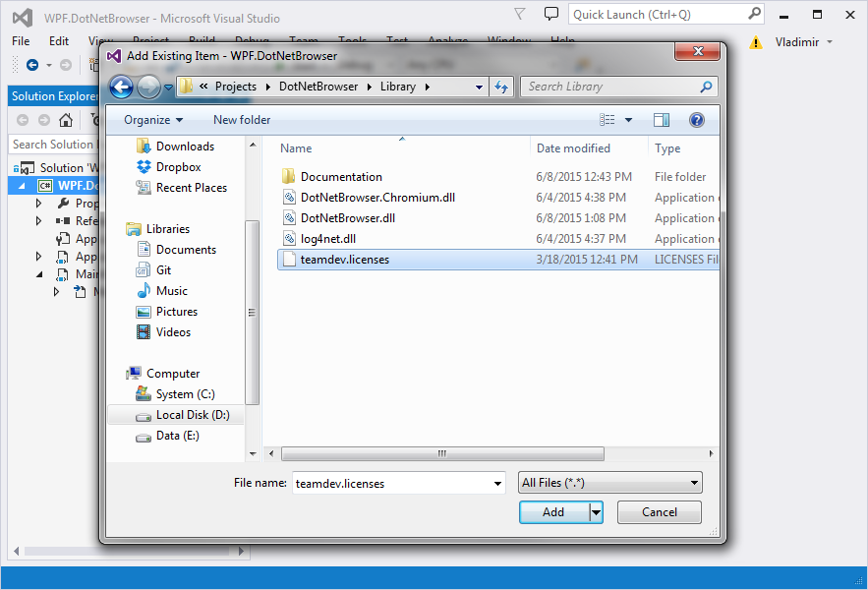Image resolution: width=868 pixels, height=590 pixels.
Task: Select Libraries in navigation pane
Action: click(157, 229)
